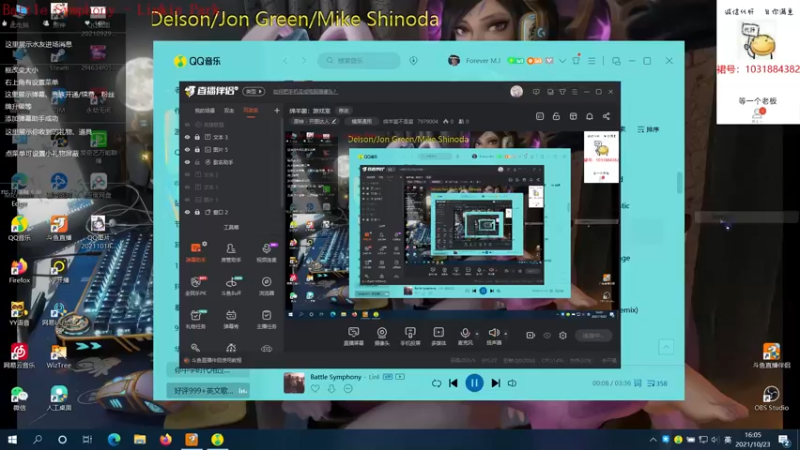The width and height of the screenshot is (800, 450).
Task: Open 斗鱼Buff tool in toolbox
Action: tap(231, 286)
